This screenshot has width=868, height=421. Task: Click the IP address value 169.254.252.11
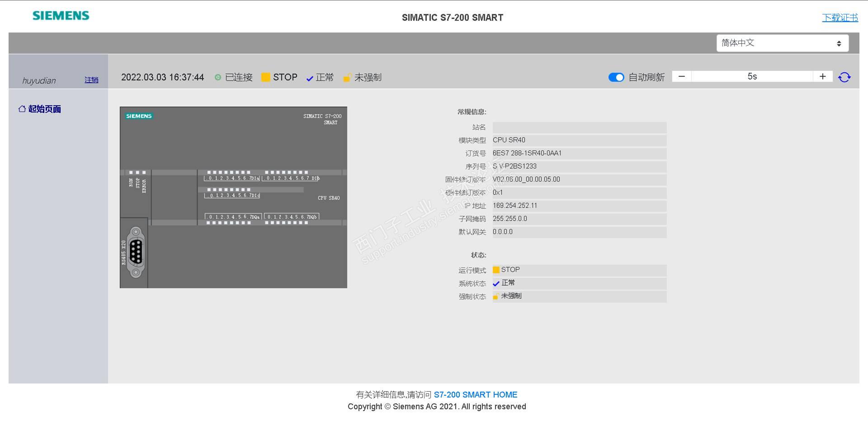tap(515, 206)
